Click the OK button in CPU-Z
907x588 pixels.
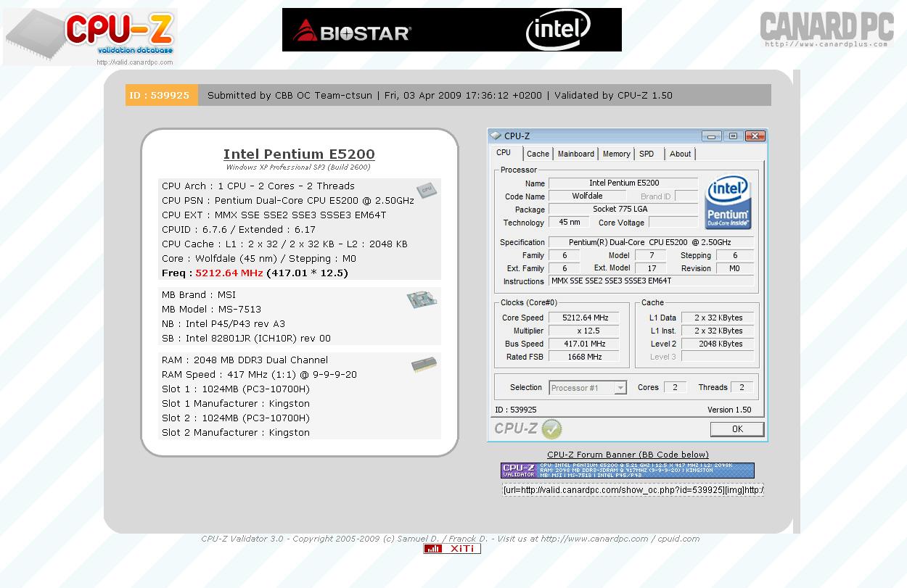tap(737, 429)
